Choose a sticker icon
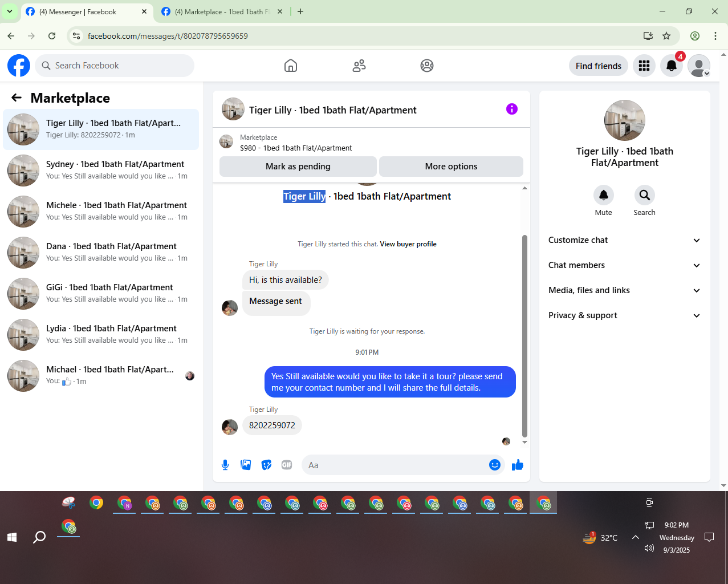This screenshot has width=728, height=584. 266,465
